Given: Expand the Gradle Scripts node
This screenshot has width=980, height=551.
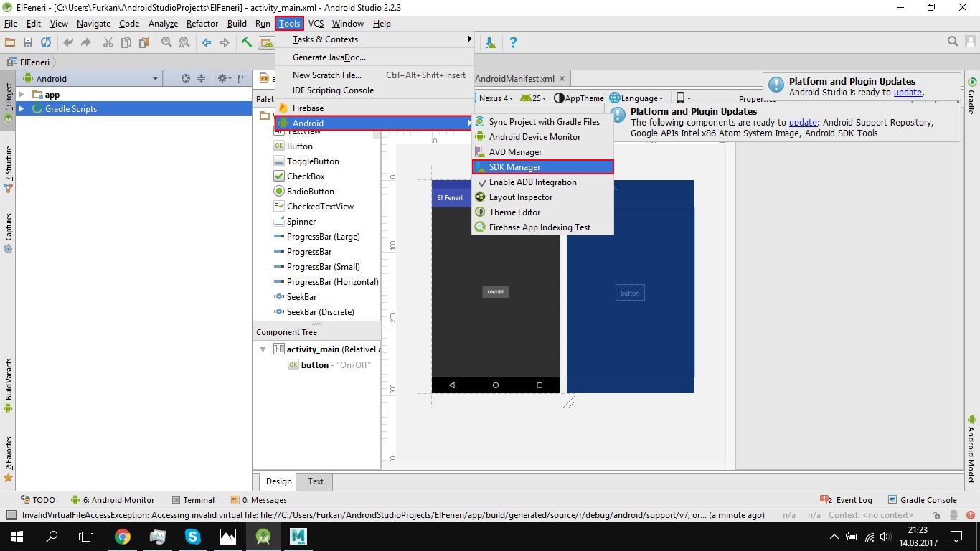Looking at the screenshot, I should tap(22, 109).
